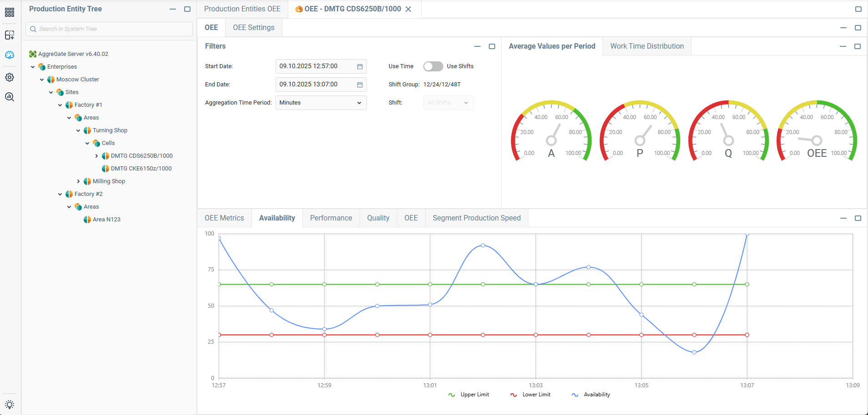Toggle Availability series in chart legend
Screen dimensions: 868x415
(591, 395)
